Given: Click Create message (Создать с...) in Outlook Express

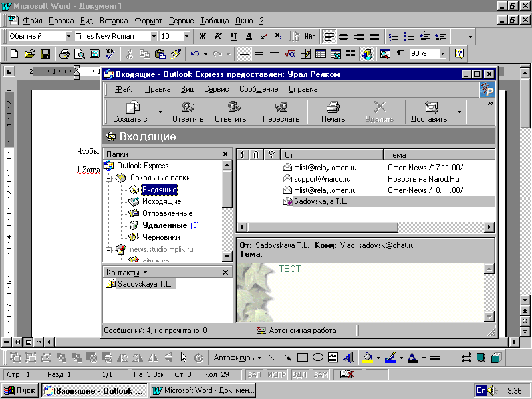Looking at the screenshot, I should click(132, 112).
